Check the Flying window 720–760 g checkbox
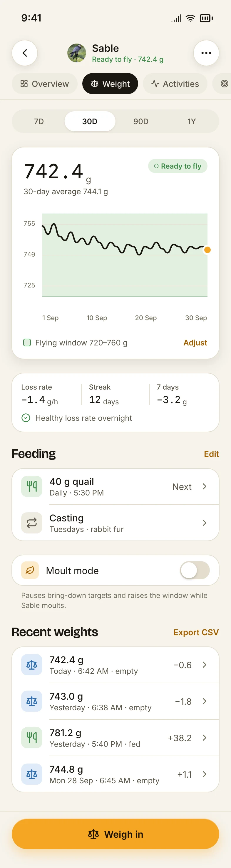Viewport: 231px width, 868px height. pos(27,342)
